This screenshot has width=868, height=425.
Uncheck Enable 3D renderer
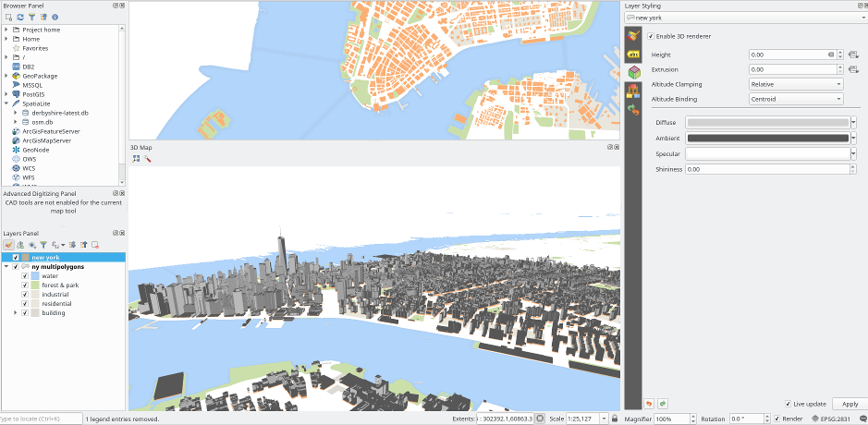pyautogui.click(x=650, y=36)
